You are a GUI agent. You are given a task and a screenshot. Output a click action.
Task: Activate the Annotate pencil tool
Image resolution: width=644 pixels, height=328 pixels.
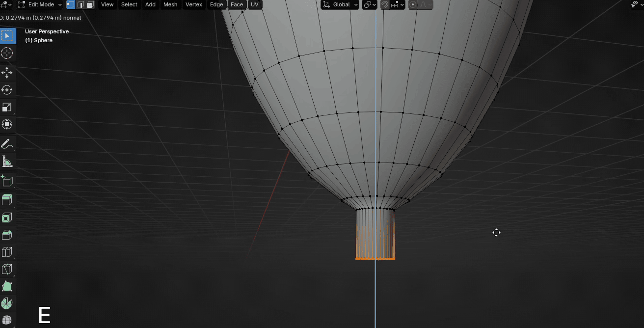pyautogui.click(x=7, y=144)
